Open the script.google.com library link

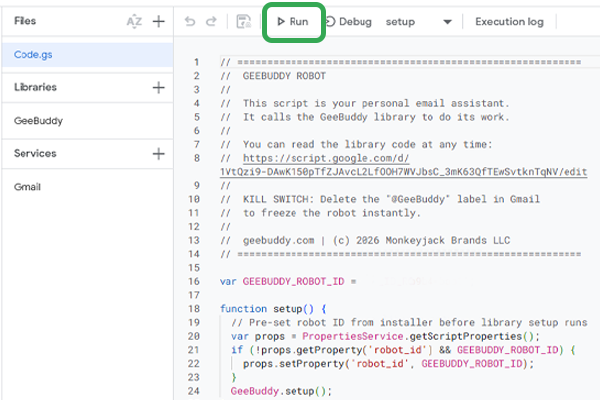(403, 165)
